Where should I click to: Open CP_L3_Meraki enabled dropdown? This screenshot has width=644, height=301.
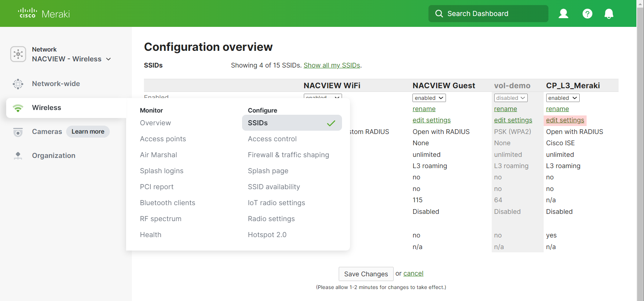tap(563, 98)
